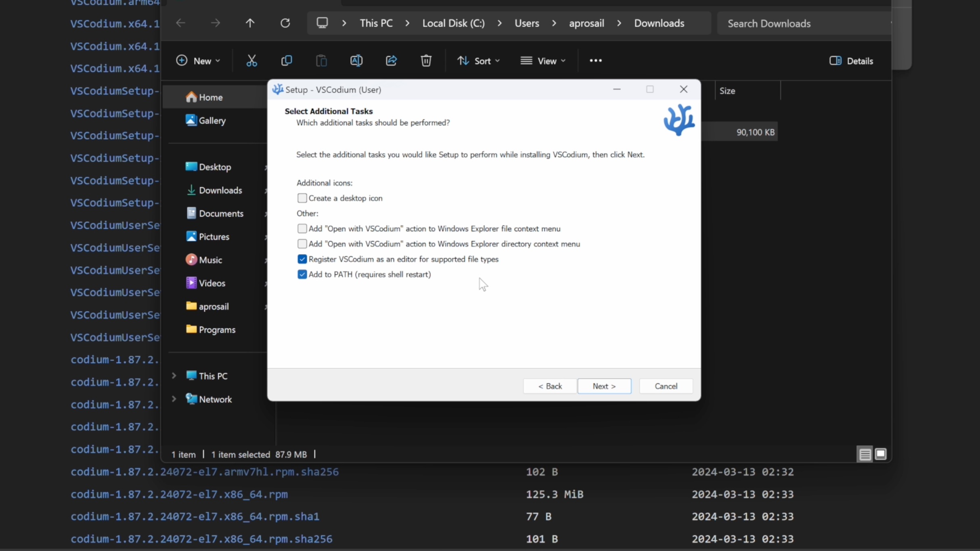Click the Delete trash can icon

click(426, 61)
